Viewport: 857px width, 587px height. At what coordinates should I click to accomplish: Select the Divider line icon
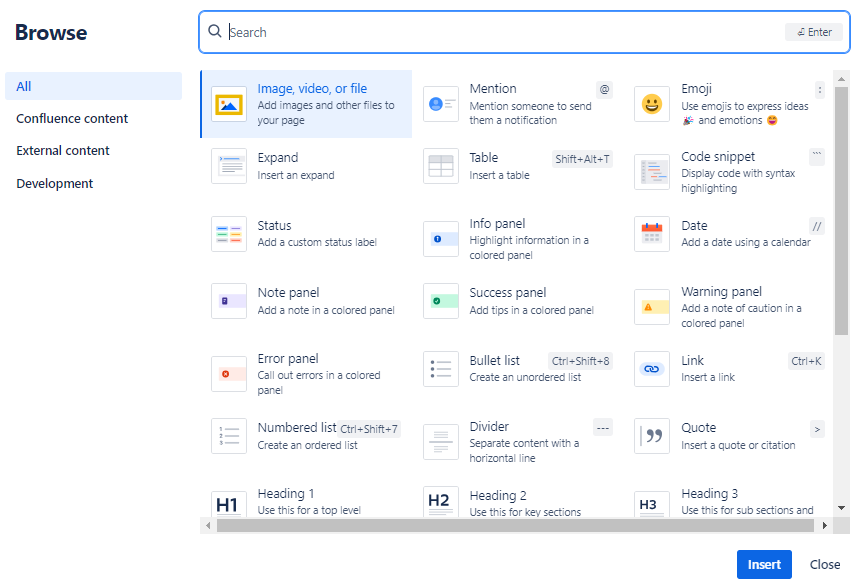441,442
